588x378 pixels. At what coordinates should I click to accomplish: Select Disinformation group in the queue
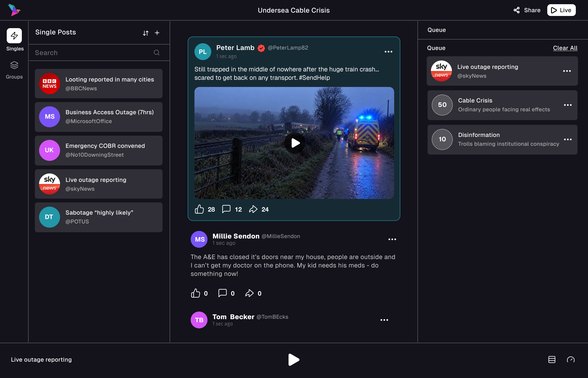point(502,139)
